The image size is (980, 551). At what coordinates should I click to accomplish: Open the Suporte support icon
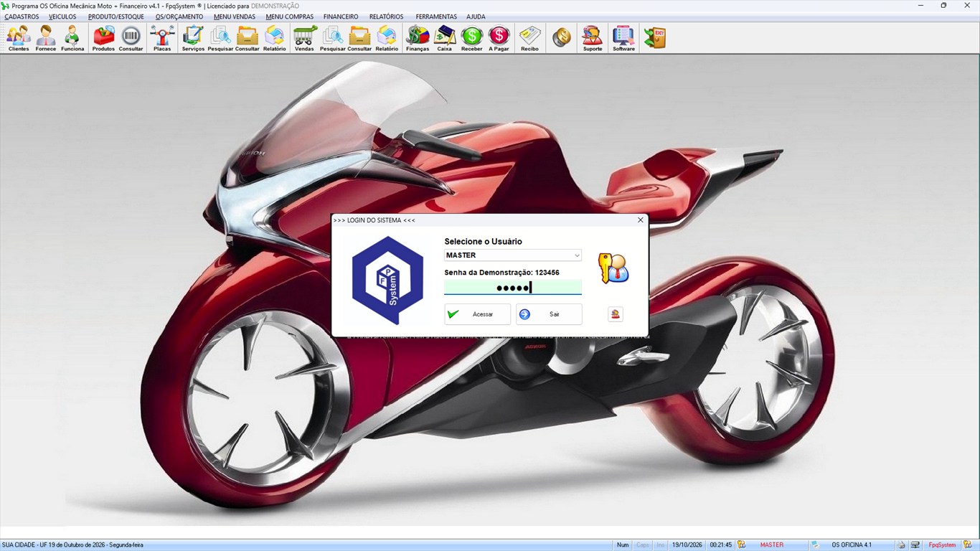coord(593,38)
